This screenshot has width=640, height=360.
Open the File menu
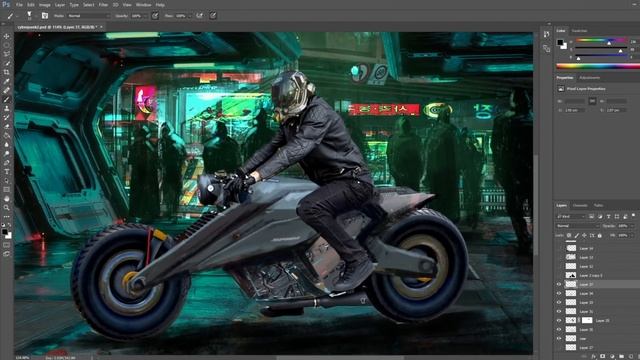(x=19, y=5)
